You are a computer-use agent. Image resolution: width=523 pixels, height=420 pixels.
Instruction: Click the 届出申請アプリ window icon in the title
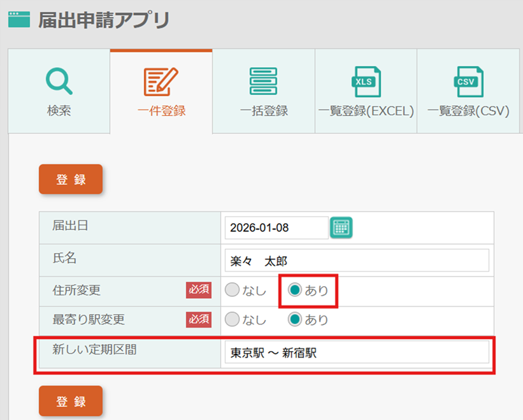(x=19, y=20)
